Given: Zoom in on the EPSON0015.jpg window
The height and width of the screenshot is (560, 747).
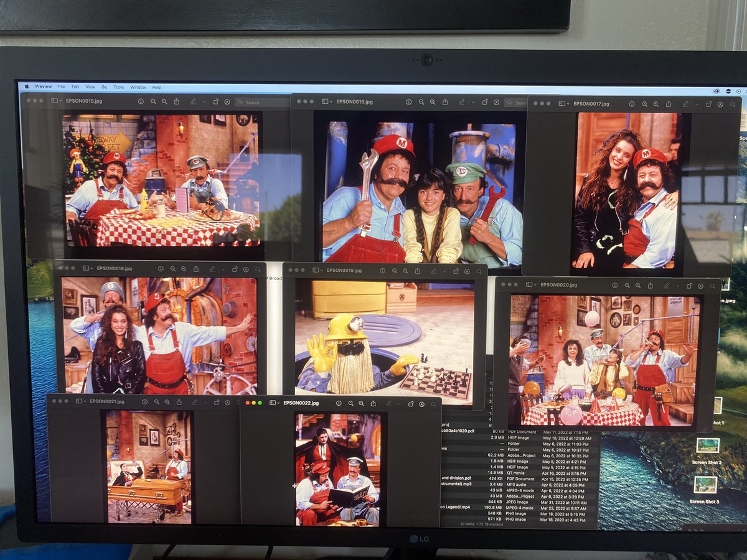Looking at the screenshot, I should tap(164, 101).
